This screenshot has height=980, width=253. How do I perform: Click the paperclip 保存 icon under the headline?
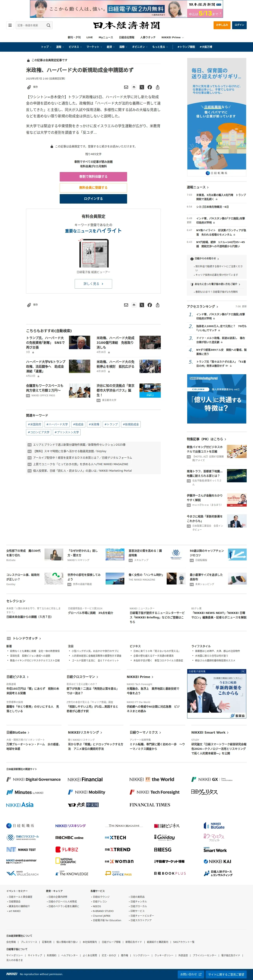pos(29,87)
